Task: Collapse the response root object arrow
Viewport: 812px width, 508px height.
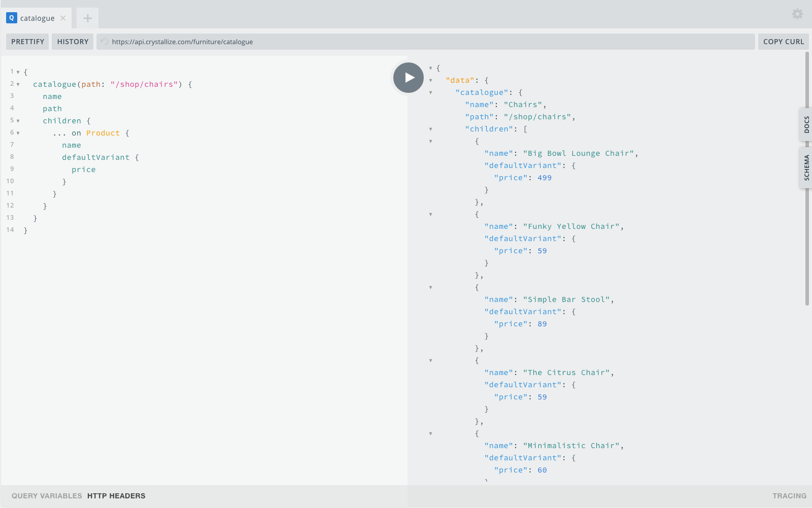Action: 431,68
